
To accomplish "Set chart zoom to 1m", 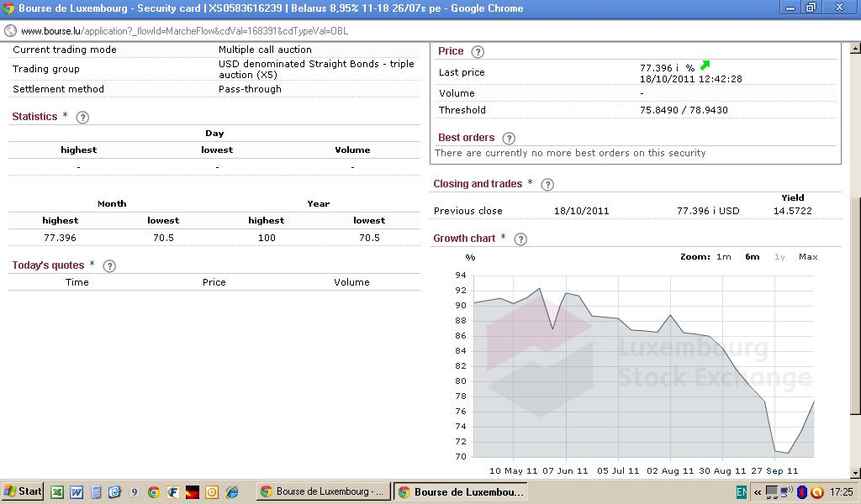I will point(723,257).
